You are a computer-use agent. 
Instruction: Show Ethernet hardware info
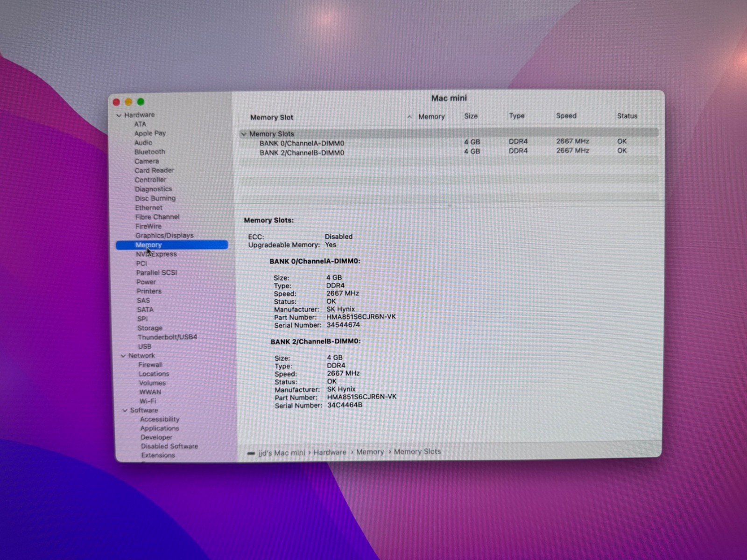[x=148, y=208]
